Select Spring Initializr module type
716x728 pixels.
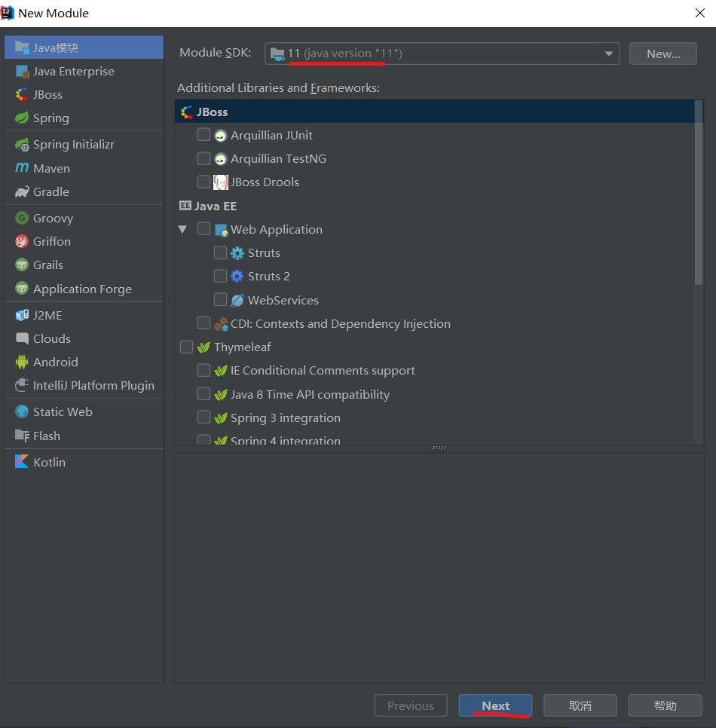point(84,145)
